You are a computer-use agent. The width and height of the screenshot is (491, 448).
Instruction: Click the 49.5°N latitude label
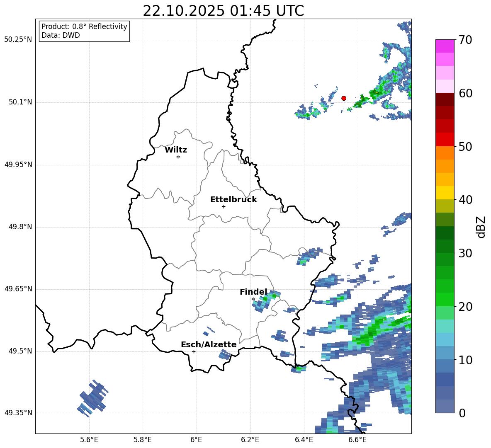(20, 351)
